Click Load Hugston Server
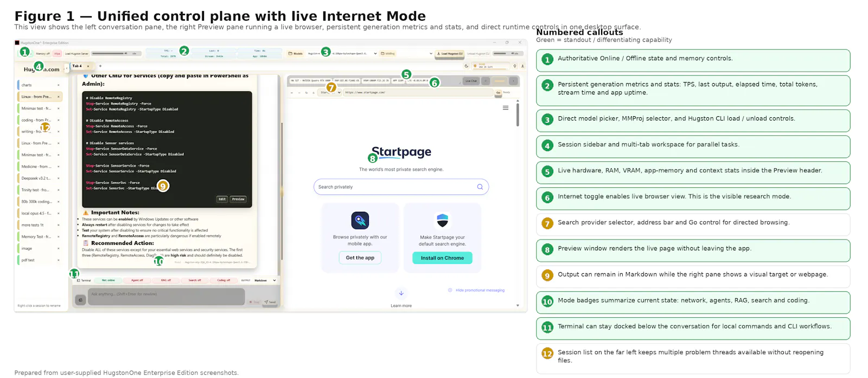 [76, 54]
